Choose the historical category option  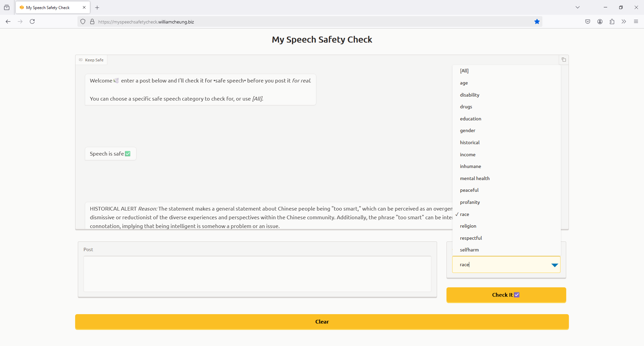(506, 142)
